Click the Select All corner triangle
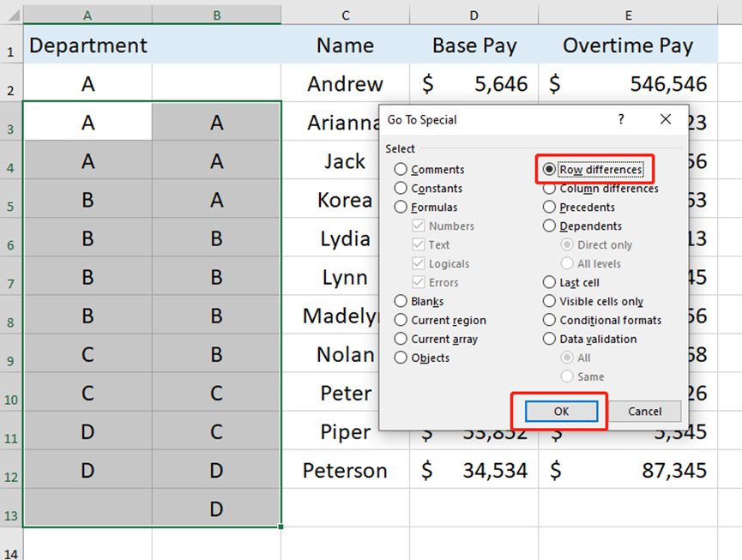This screenshot has width=742, height=560. tap(13, 15)
